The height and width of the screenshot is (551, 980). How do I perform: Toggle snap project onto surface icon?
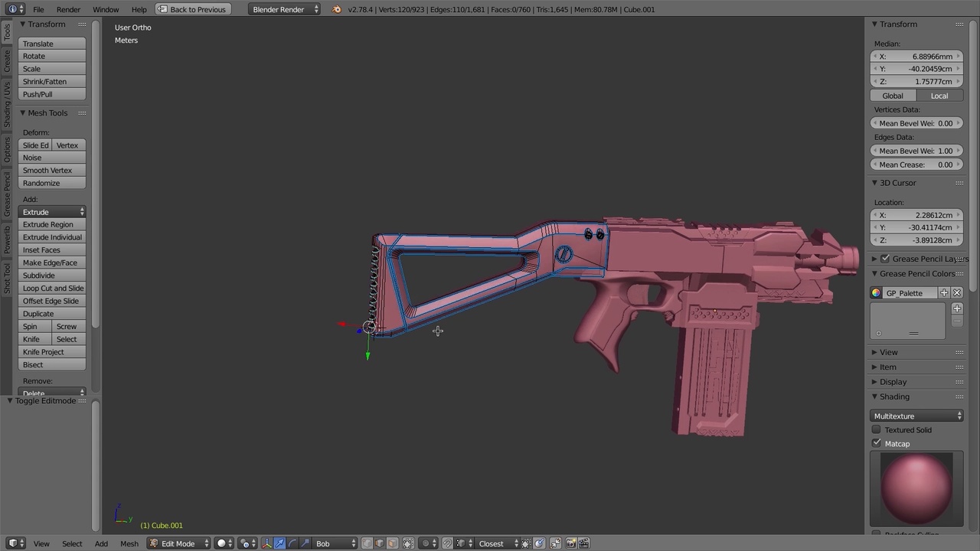pyautogui.click(x=539, y=543)
